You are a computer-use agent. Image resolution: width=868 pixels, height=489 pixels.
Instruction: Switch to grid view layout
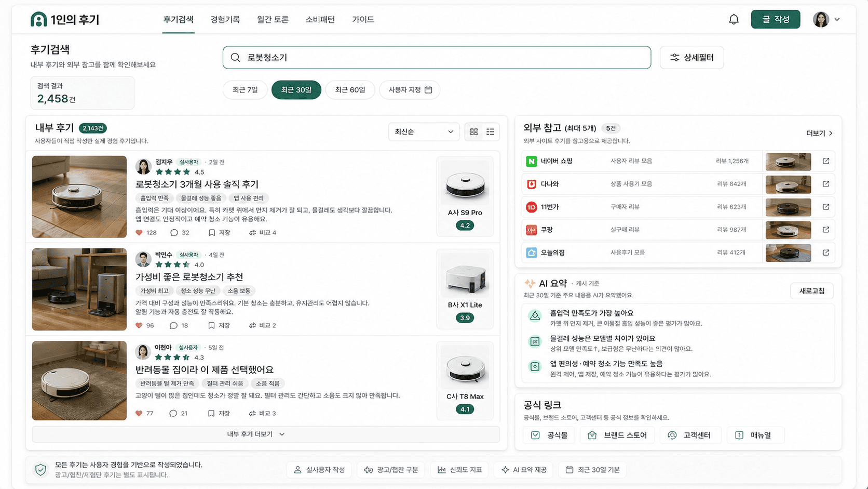tap(474, 132)
